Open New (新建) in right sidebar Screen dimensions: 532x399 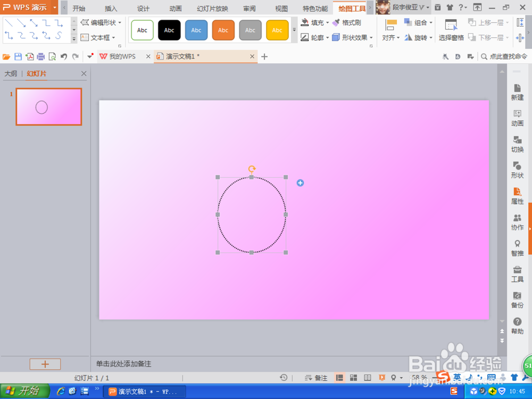[x=517, y=92]
